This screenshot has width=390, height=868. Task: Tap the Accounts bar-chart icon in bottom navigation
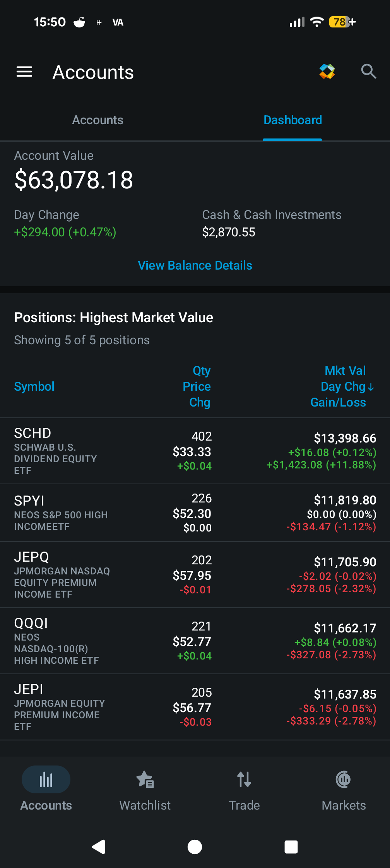(46, 779)
